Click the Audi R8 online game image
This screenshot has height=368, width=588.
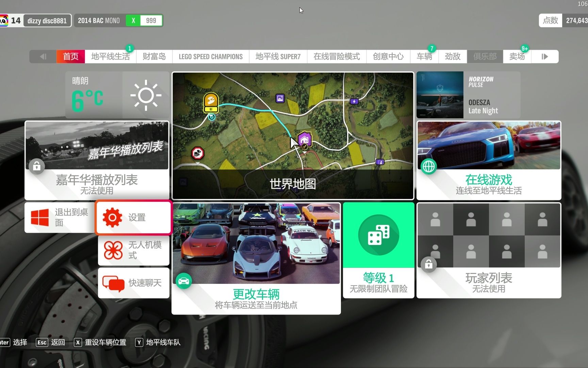(x=489, y=145)
